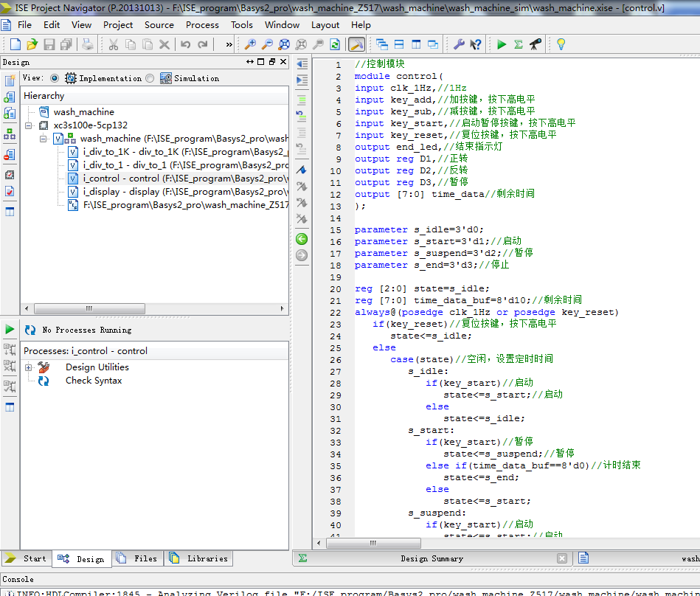Collapse the wash_machine top module tree node
The width and height of the screenshot is (700, 596).
[x=44, y=139]
